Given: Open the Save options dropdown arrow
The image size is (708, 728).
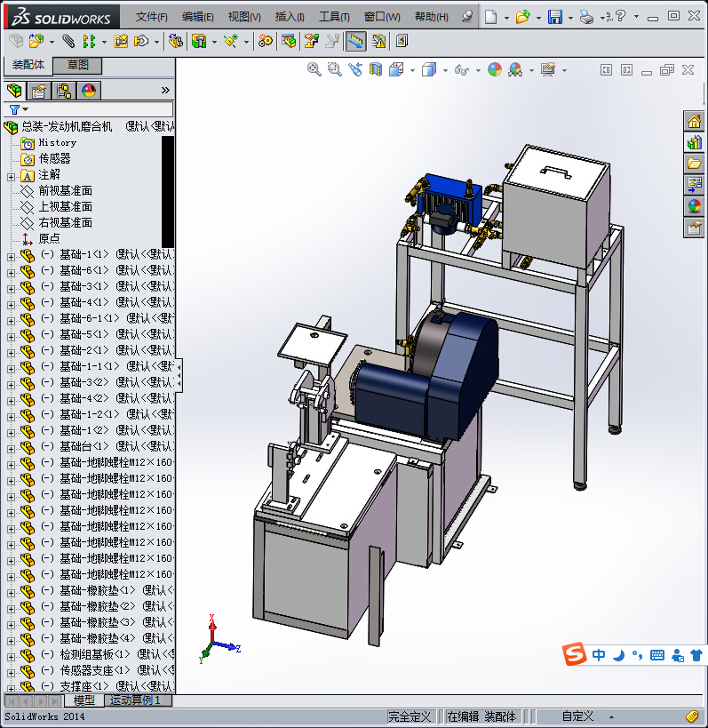Looking at the screenshot, I should (x=570, y=18).
